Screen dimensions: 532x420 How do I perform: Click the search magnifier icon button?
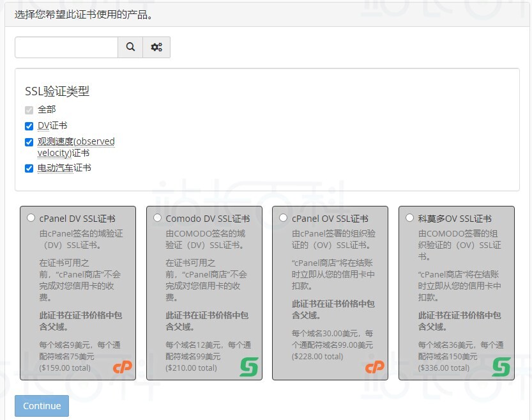(x=130, y=47)
